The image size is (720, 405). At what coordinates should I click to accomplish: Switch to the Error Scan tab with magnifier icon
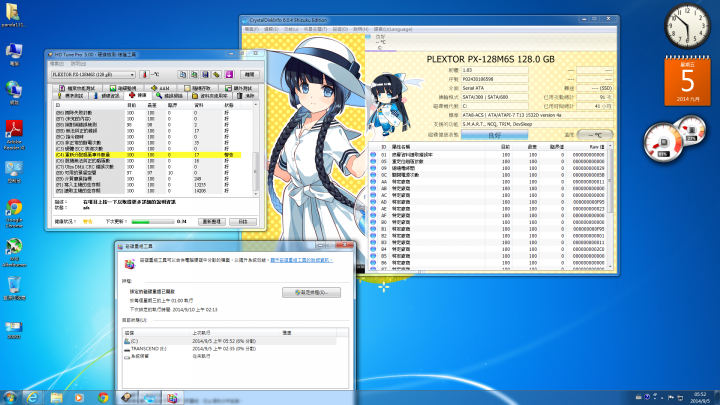point(169,96)
